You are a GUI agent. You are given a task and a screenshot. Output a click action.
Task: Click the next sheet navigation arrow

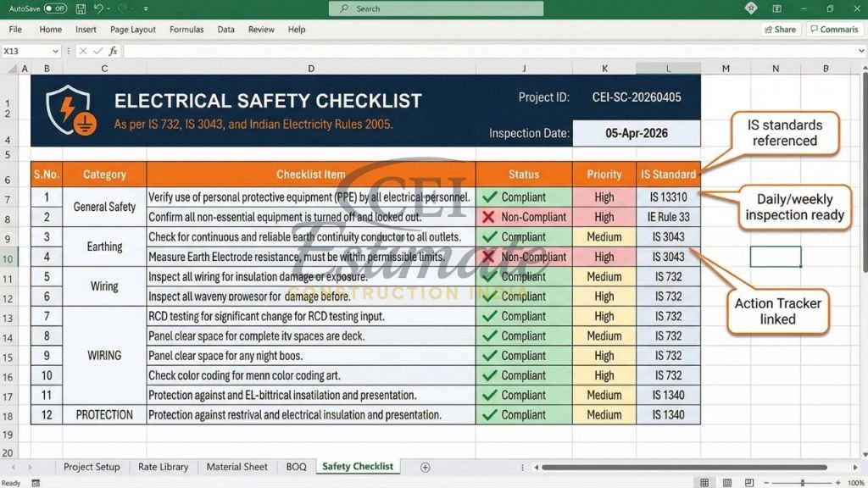[x=30, y=467]
